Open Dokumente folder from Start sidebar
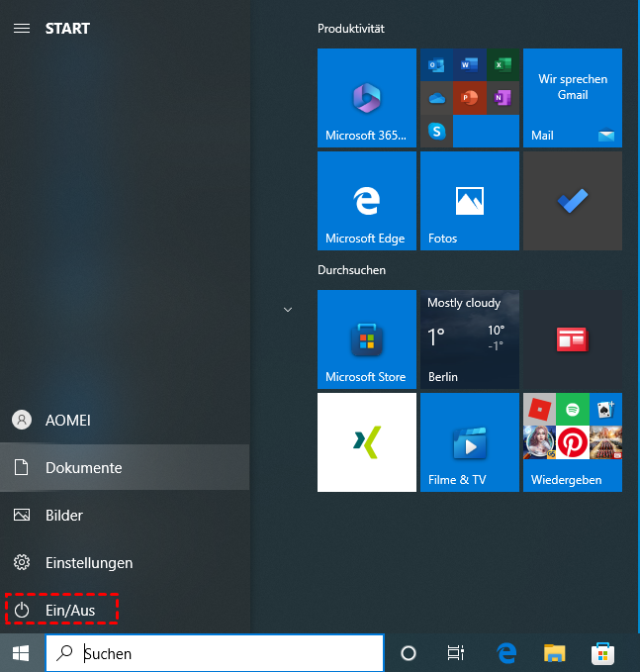The width and height of the screenshot is (640, 672). [x=83, y=467]
